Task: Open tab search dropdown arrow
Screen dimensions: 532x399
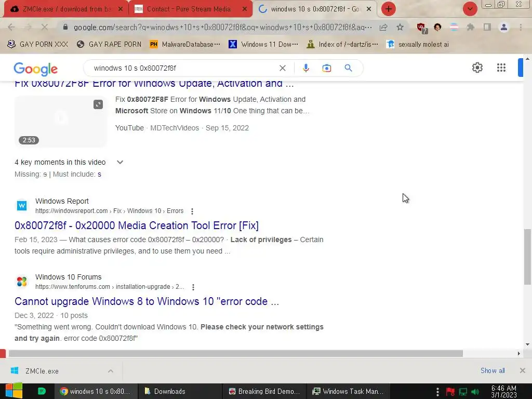Action: point(470,9)
